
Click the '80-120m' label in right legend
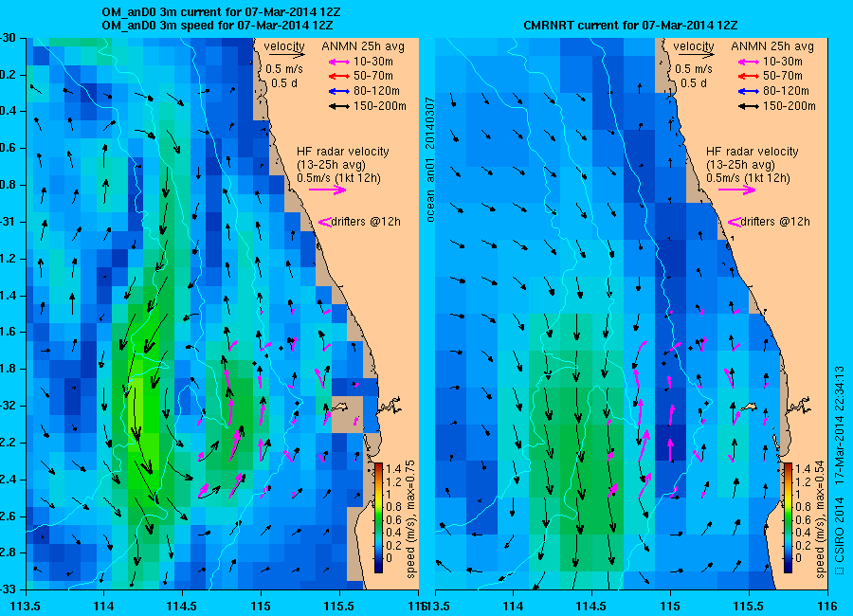pos(786,91)
